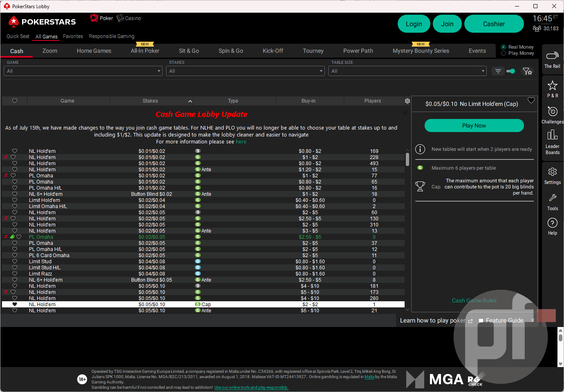
Task: Click the heart column header icon
Action: click(15, 101)
